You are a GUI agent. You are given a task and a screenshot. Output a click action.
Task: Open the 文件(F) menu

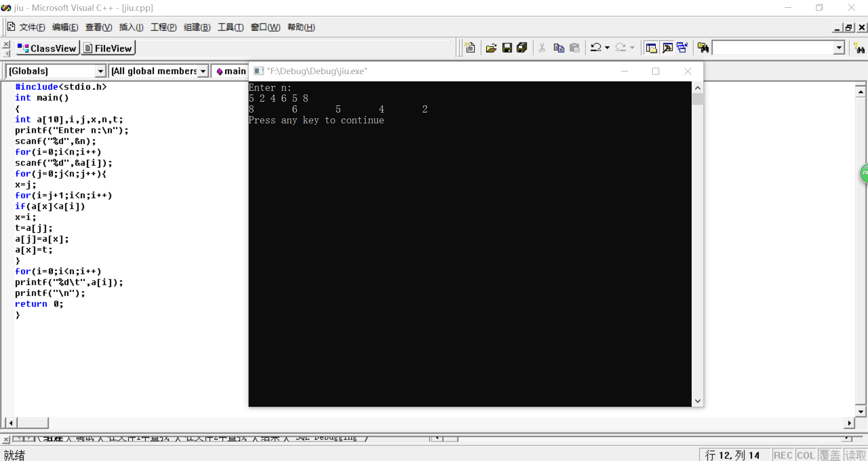tap(32, 27)
